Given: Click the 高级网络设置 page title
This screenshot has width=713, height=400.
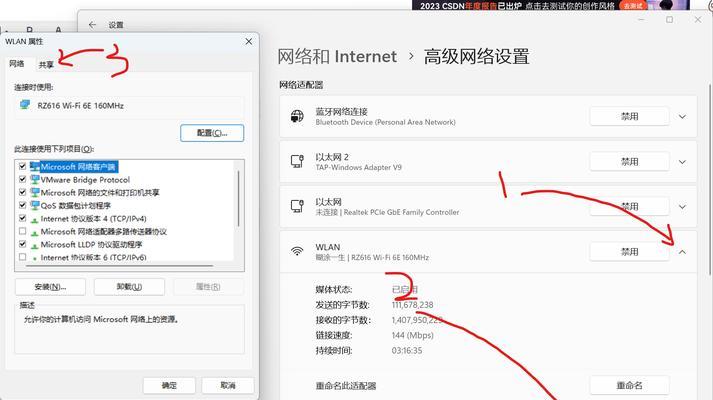Looking at the screenshot, I should pos(477,57).
